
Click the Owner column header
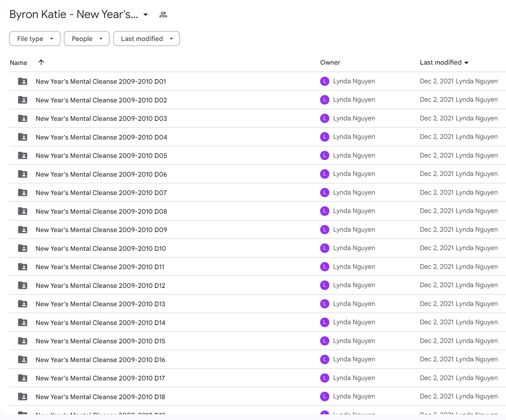[x=330, y=62]
